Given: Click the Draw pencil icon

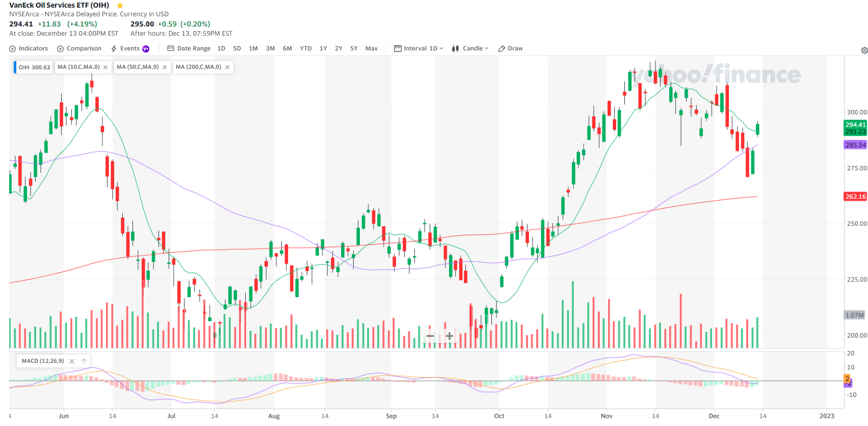Looking at the screenshot, I should point(502,49).
